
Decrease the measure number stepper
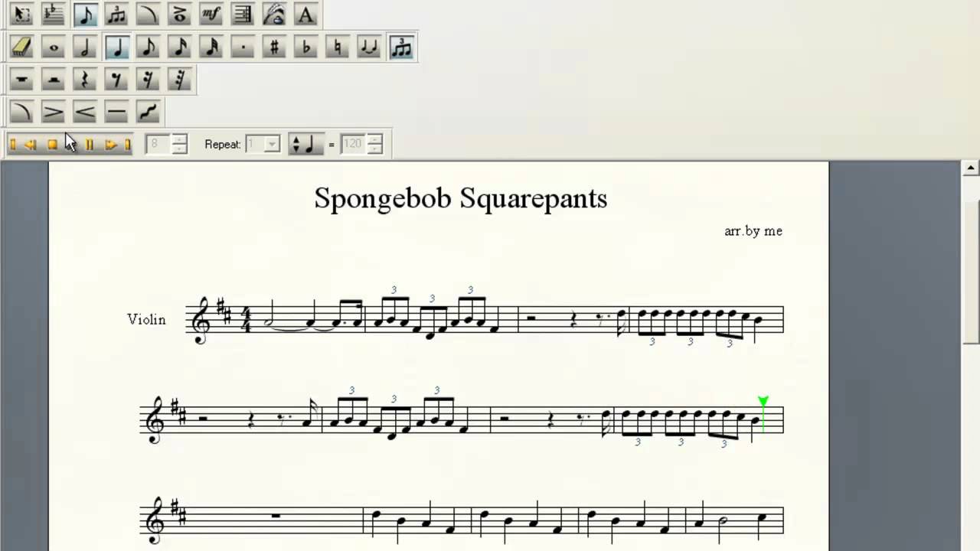coord(179,148)
